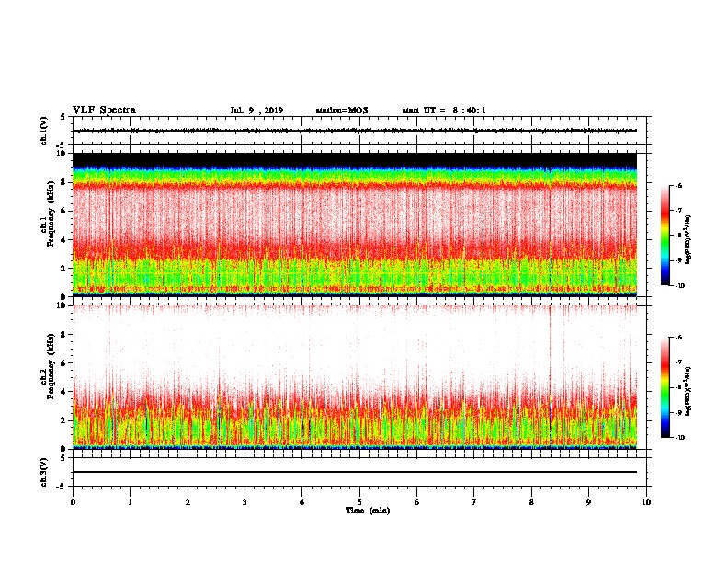Click the "4" frequency tick of ch.1 spectrogram
The width and height of the screenshot is (728, 563).
point(64,240)
